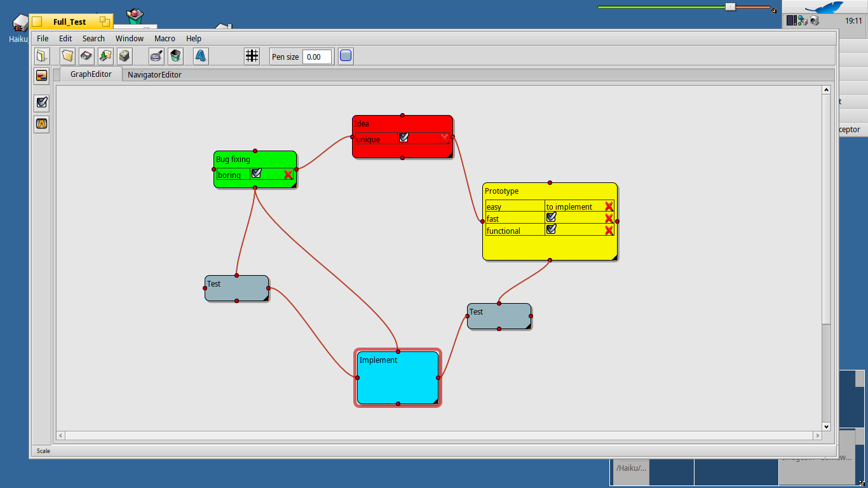Select the red Idea node title
Screen dimensions: 868x488
(362, 124)
